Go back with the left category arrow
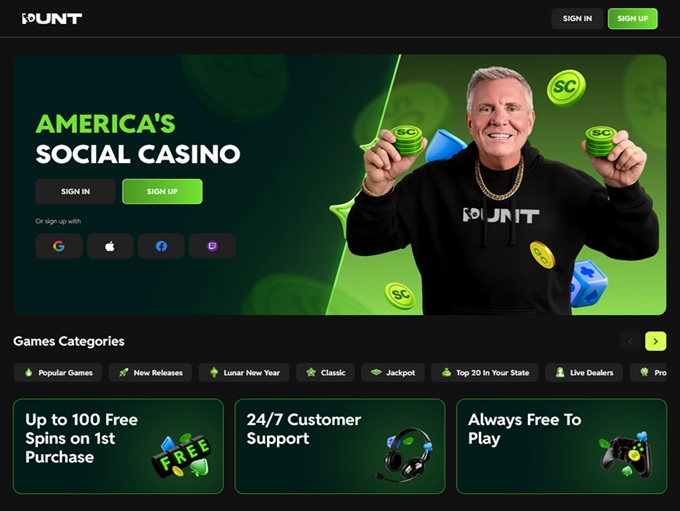This screenshot has height=511, width=680. click(x=631, y=341)
